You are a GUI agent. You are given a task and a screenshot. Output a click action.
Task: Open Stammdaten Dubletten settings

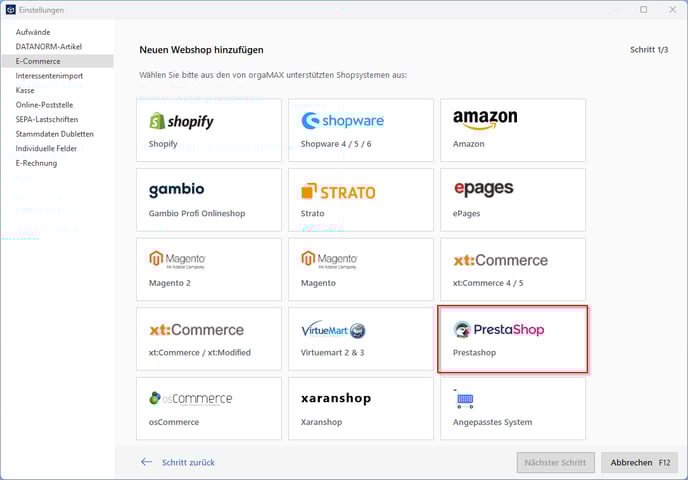(x=54, y=133)
